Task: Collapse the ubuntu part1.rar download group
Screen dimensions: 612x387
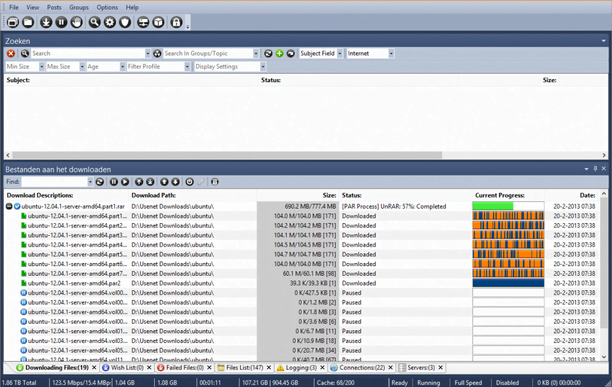Action: pos(9,206)
